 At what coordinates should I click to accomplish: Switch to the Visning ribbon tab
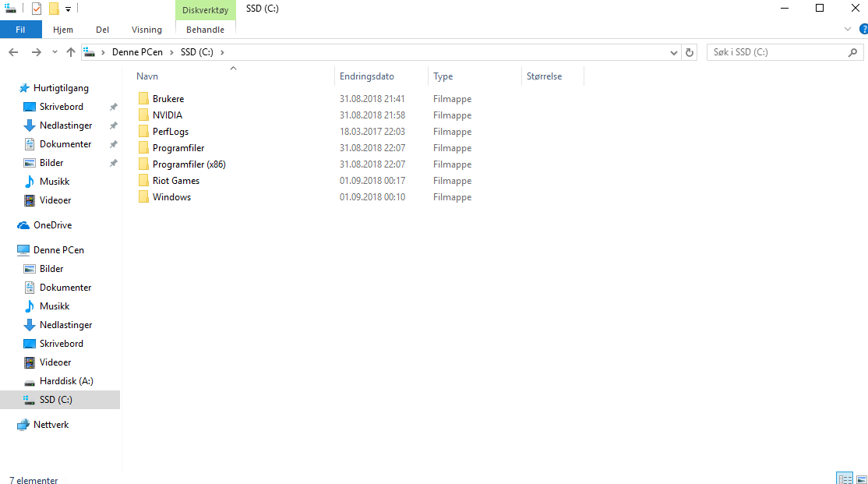[x=146, y=30]
